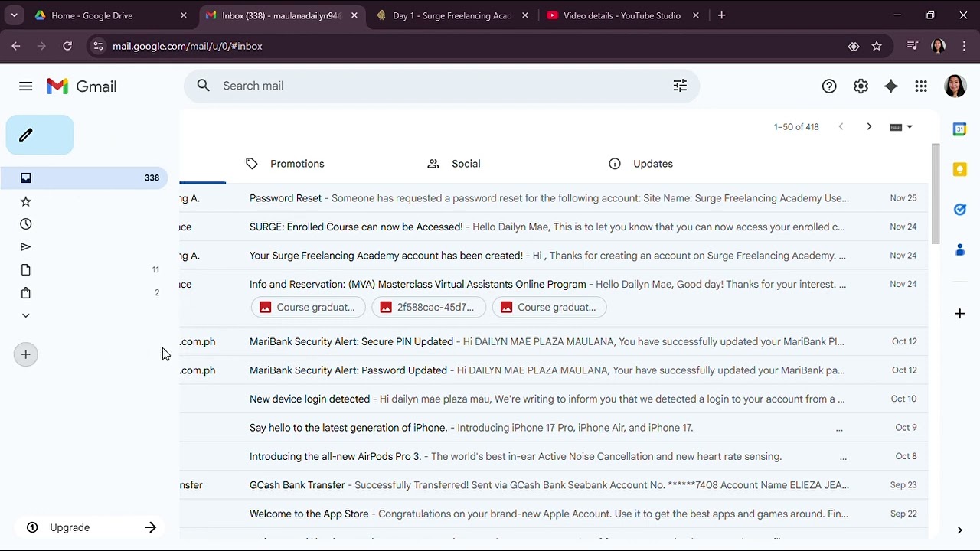The width and height of the screenshot is (980, 551).
Task: Open browser media control icon
Action: pyautogui.click(x=912, y=46)
